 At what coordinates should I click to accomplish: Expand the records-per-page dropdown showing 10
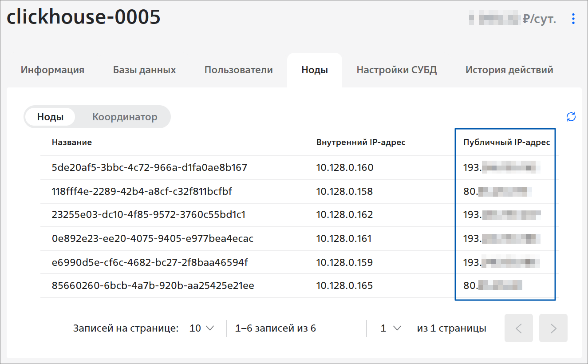click(202, 328)
